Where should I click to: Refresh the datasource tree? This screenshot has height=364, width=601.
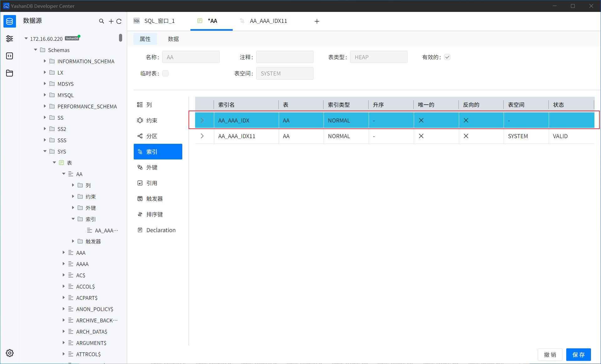[x=119, y=21]
